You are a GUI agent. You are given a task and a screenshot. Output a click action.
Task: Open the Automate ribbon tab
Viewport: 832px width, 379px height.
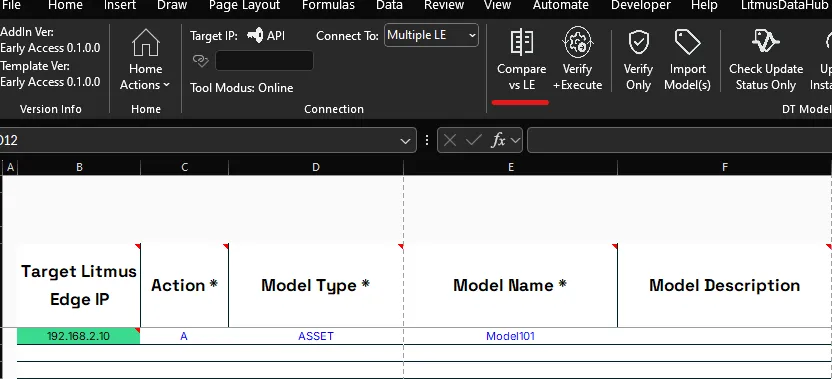pos(560,5)
